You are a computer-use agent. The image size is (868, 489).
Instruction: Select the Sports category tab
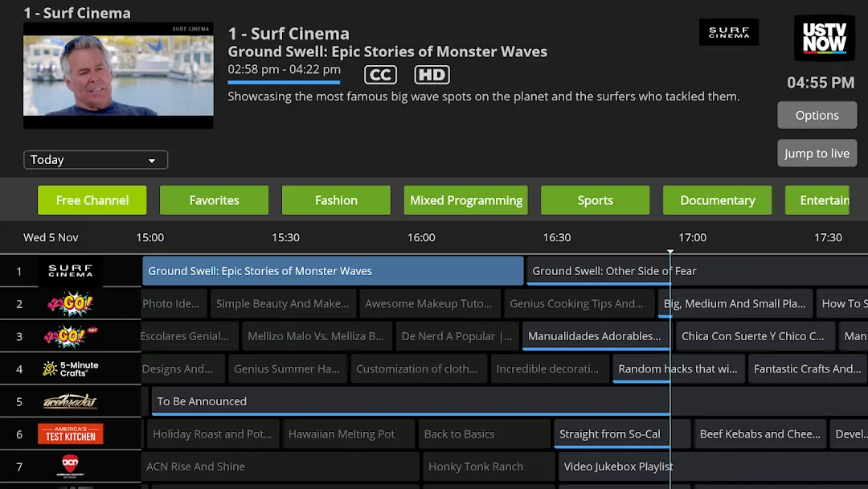595,200
